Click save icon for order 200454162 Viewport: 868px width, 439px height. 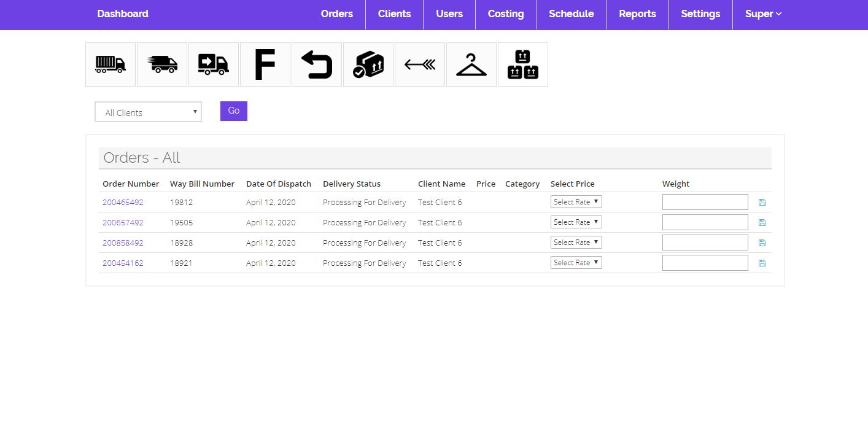762,263
